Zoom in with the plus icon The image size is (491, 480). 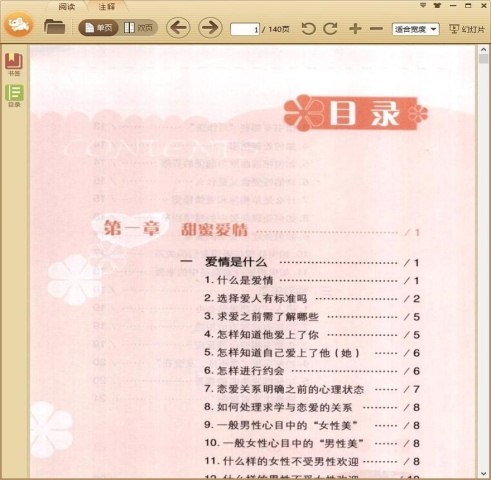355,29
